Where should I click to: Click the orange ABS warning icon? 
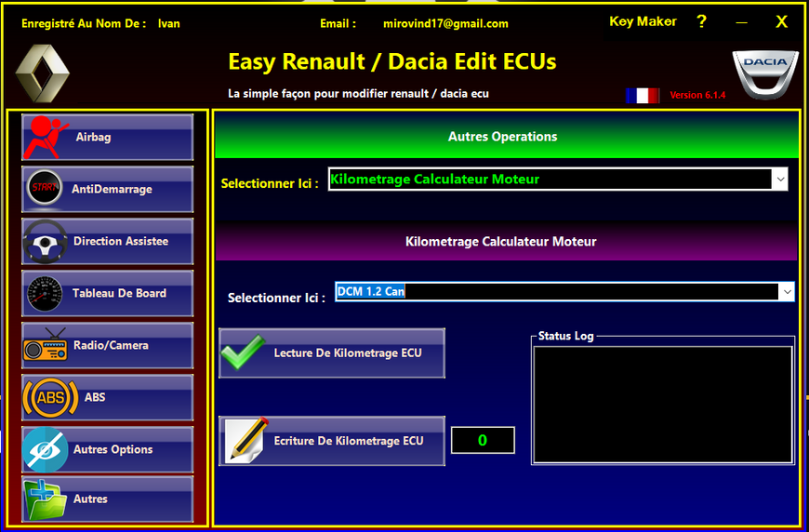[x=50, y=397]
